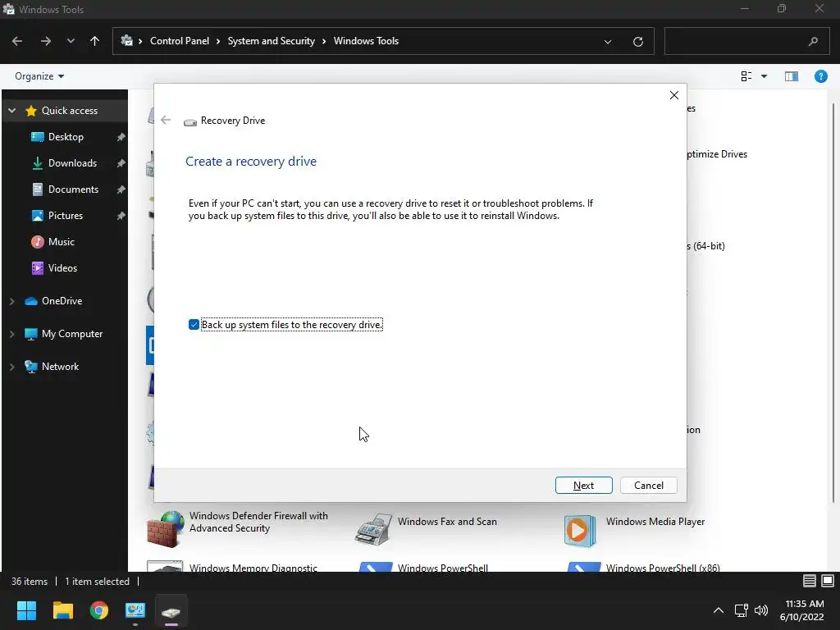Select Control Panel in breadcrumb

(180, 41)
